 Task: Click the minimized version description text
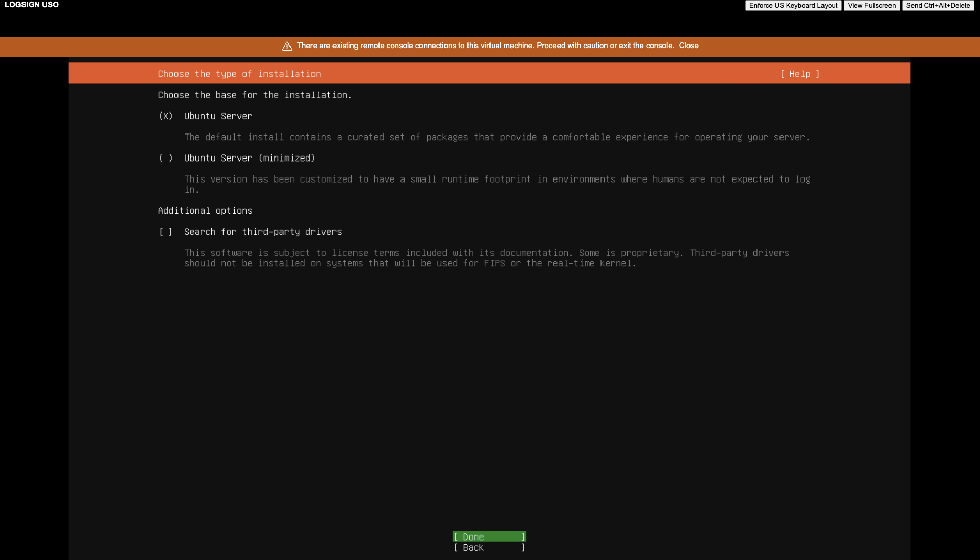pyautogui.click(x=497, y=184)
